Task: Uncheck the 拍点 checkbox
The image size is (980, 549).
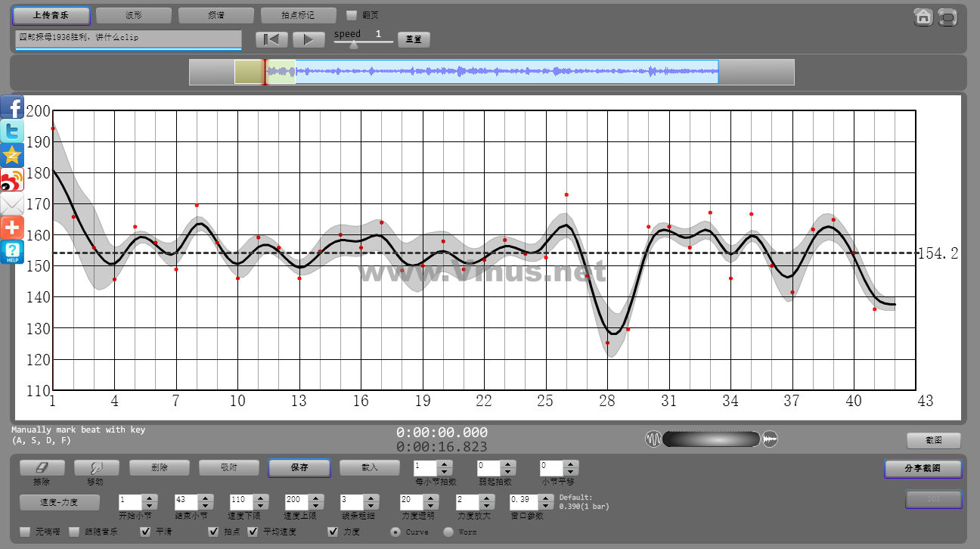Action: [213, 532]
